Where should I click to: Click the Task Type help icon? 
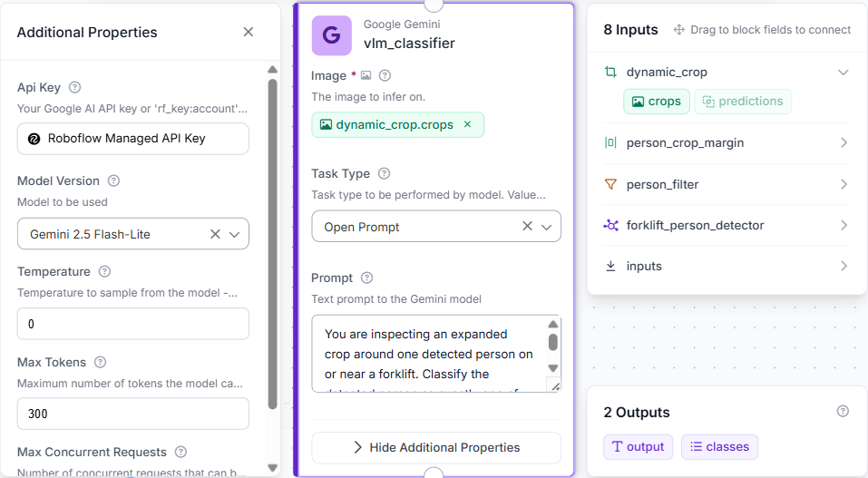[384, 173]
